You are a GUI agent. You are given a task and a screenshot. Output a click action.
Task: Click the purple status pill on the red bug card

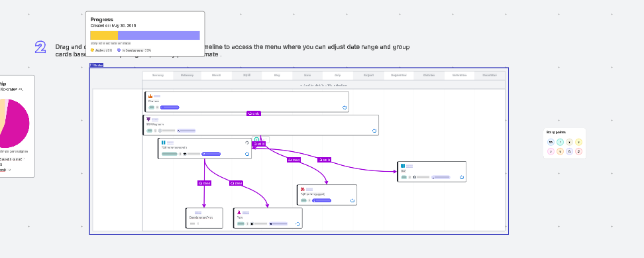pyautogui.click(x=321, y=200)
